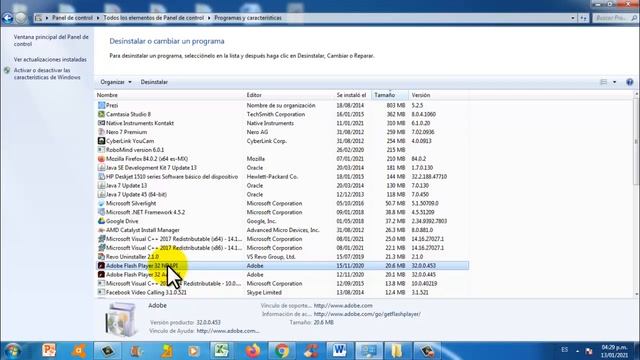The width and height of the screenshot is (640, 360).
Task: Open Google Chrome from the taskbar
Action: pos(282,351)
